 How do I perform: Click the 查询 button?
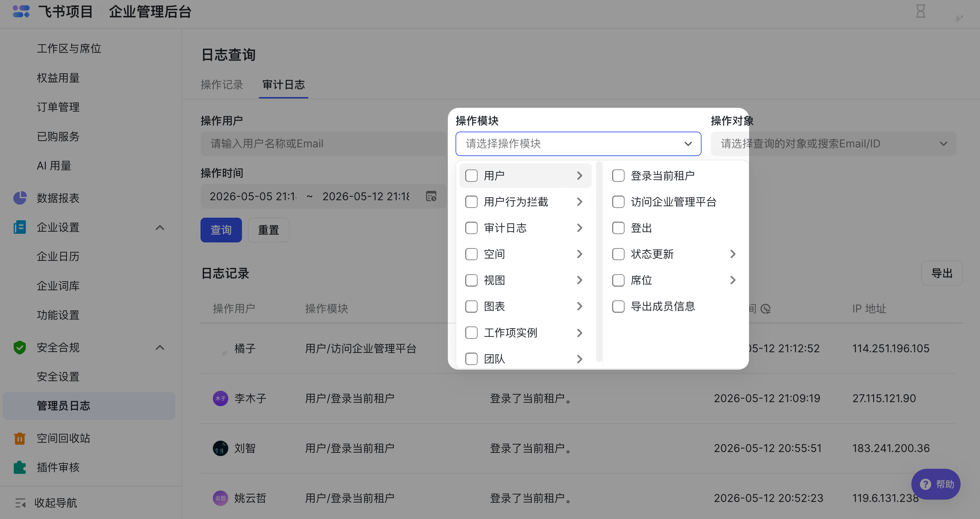click(x=221, y=230)
